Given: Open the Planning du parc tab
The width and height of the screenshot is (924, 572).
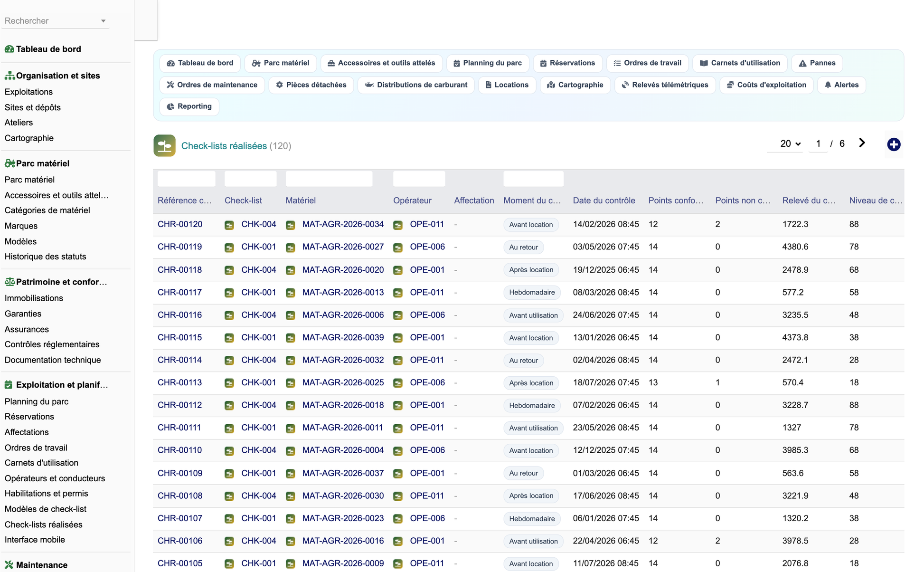Looking at the screenshot, I should point(488,63).
